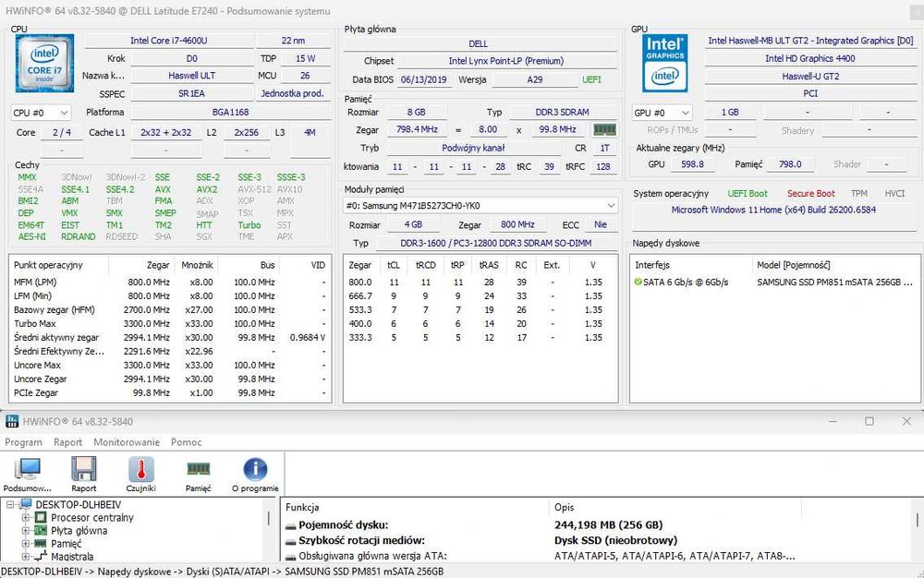Image resolution: width=924 pixels, height=578 pixels.
Task: Click the Procesor centralny tree icon
Action: 41,518
